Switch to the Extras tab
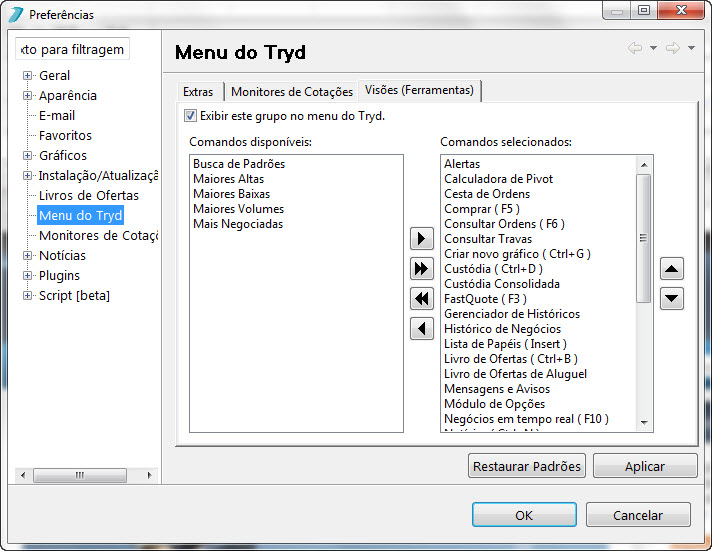 (x=198, y=92)
